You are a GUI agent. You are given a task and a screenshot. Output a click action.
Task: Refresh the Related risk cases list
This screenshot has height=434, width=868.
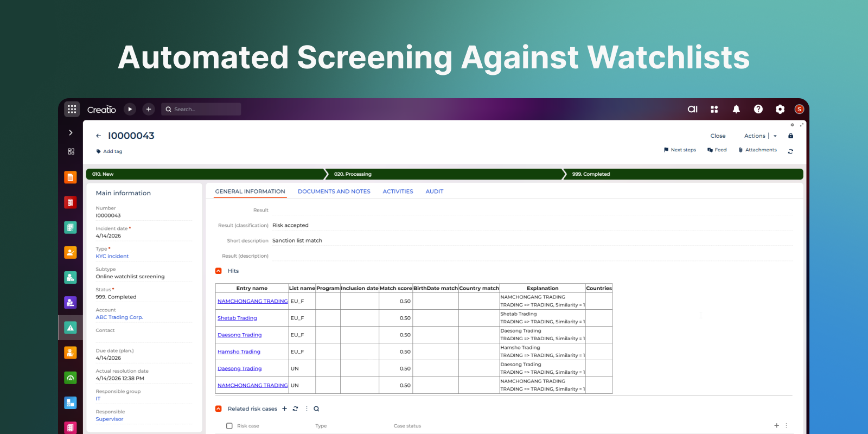pyautogui.click(x=295, y=409)
